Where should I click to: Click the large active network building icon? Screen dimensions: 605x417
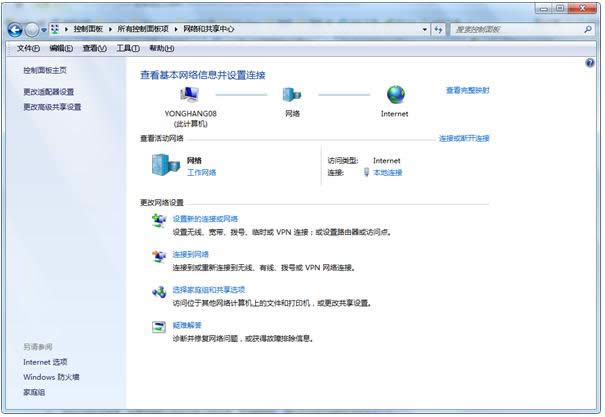[166, 165]
